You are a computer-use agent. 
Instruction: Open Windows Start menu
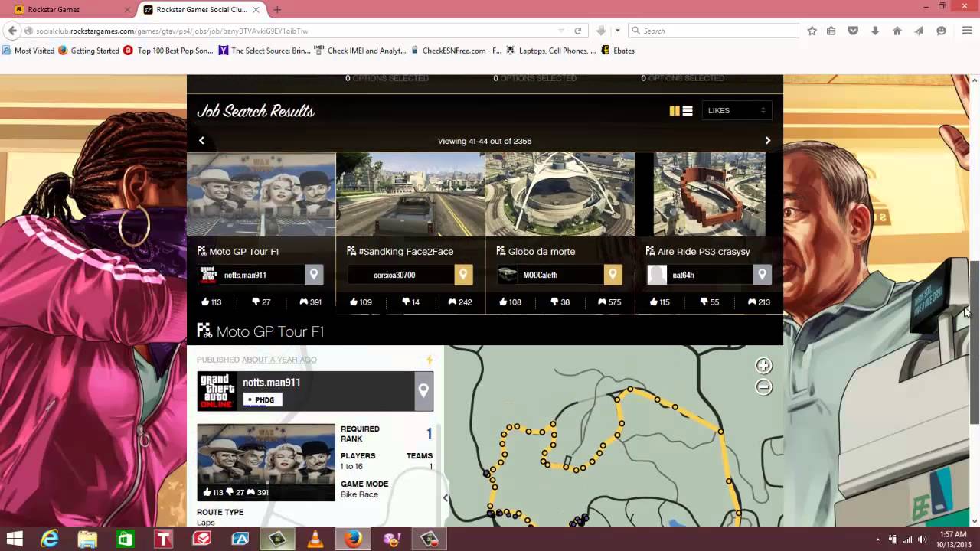coord(15,539)
